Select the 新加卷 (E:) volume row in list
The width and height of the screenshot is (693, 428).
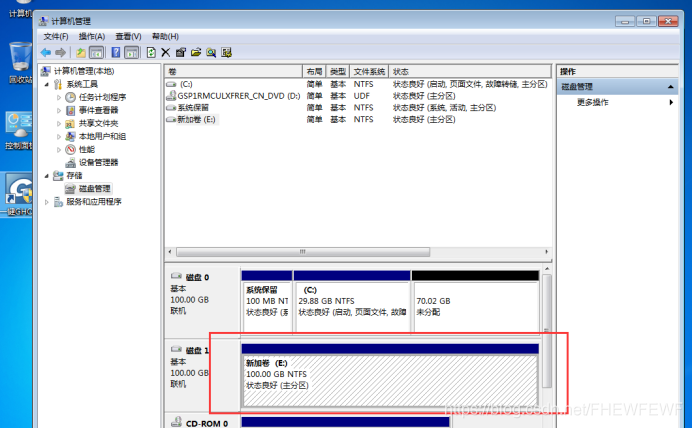click(357, 119)
